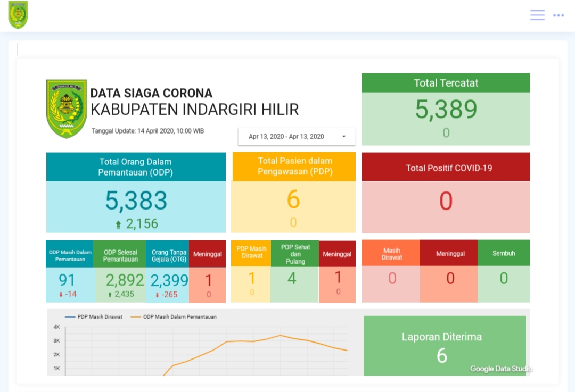Click the Total Orang Dalam Pemantauan card
The width and height of the screenshot is (575, 392).
tap(135, 192)
